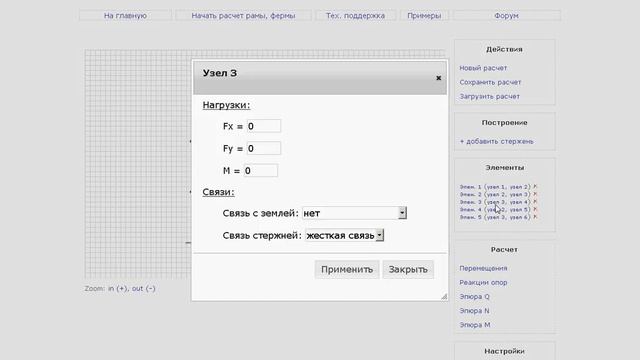Click the Эпюра Q link
This screenshot has height=360, width=640.
click(474, 297)
